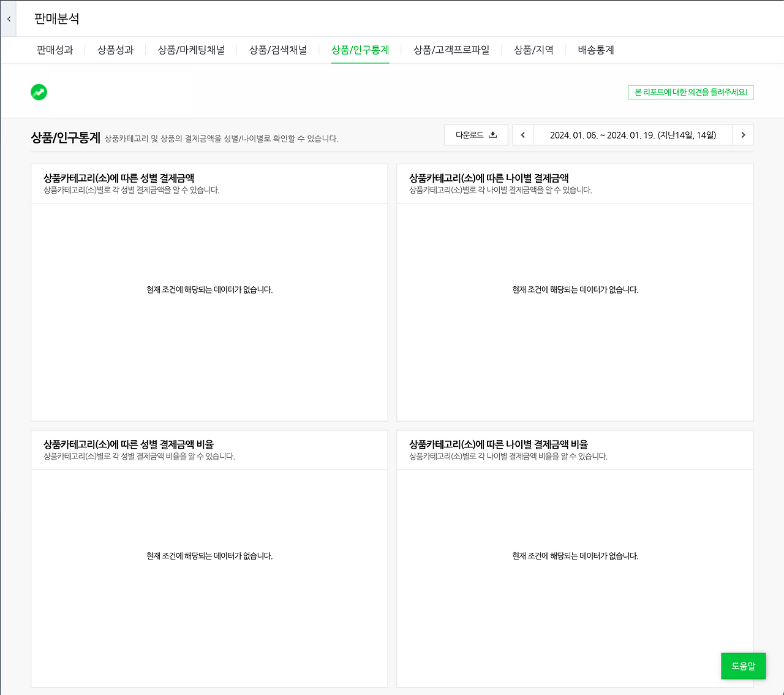Image resolution: width=784 pixels, height=695 pixels.
Task: Click the left arrow to view previous period
Action: point(522,135)
